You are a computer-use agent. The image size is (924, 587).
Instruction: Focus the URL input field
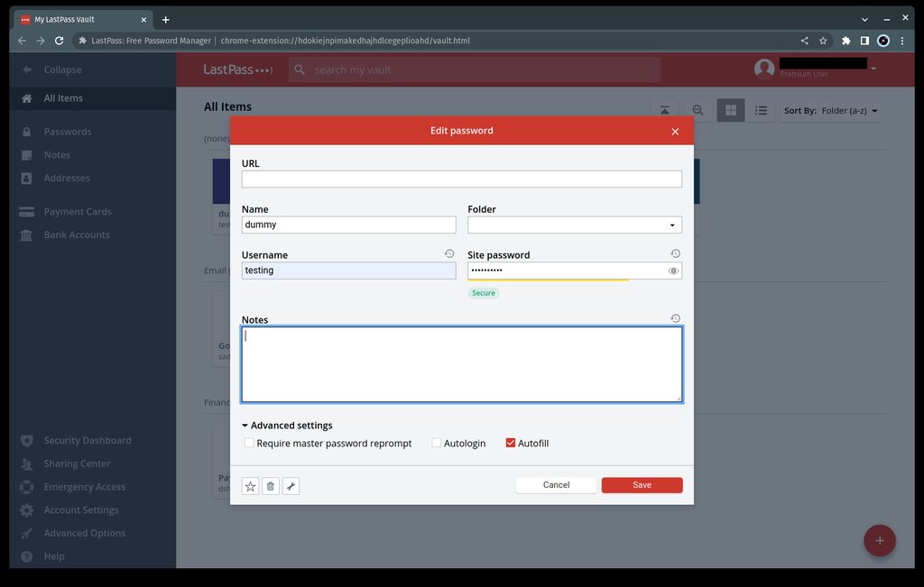click(x=461, y=179)
